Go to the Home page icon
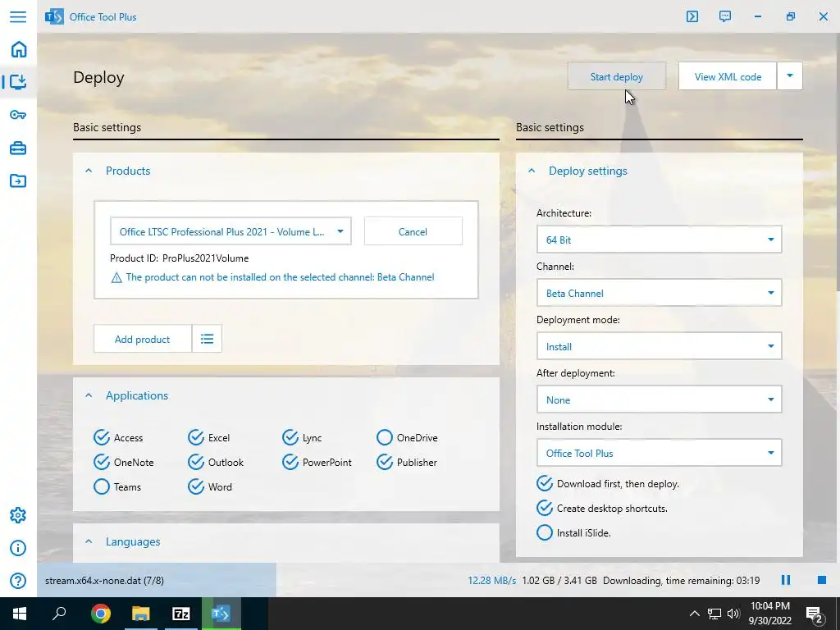Image resolution: width=840 pixels, height=630 pixels. coord(18,49)
